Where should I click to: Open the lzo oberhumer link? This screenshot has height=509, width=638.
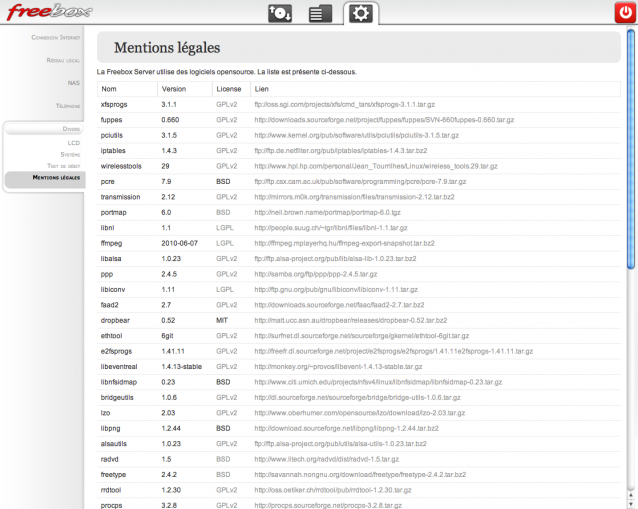(360, 413)
